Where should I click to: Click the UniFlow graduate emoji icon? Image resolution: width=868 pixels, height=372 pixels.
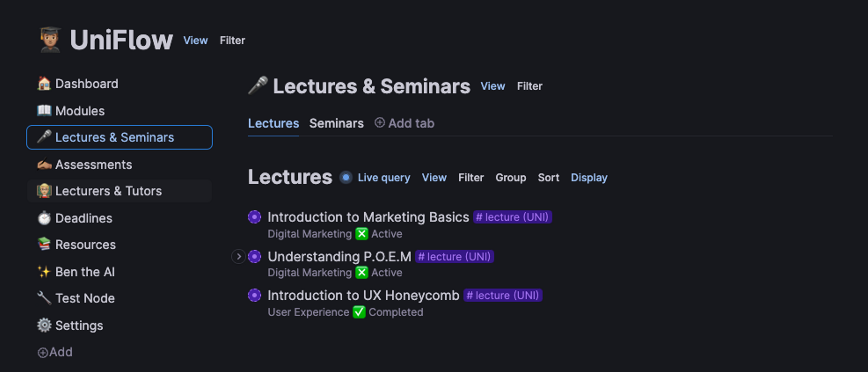pos(50,40)
